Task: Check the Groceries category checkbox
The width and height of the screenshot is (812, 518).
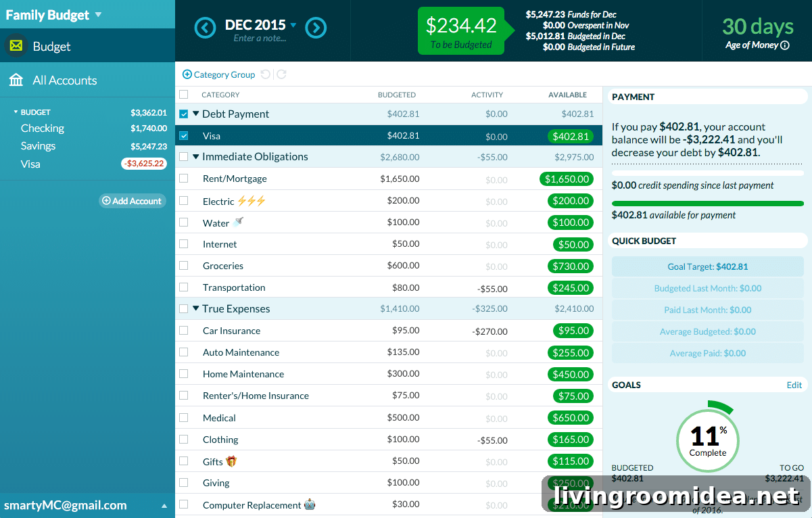Action: (x=184, y=266)
